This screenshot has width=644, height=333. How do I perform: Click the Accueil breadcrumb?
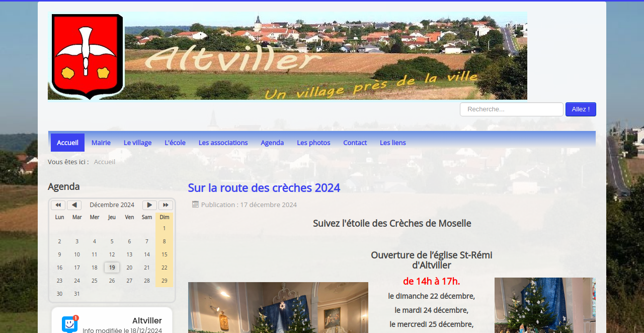tap(105, 162)
